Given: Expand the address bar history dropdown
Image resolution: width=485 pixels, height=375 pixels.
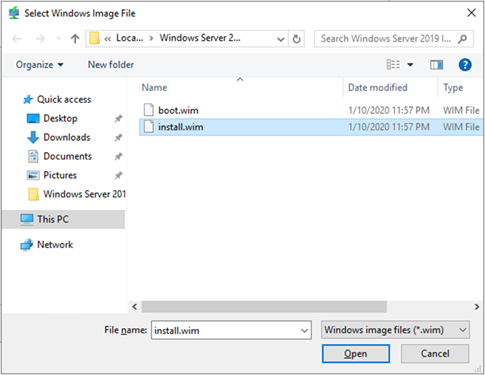Looking at the screenshot, I should pos(281,39).
